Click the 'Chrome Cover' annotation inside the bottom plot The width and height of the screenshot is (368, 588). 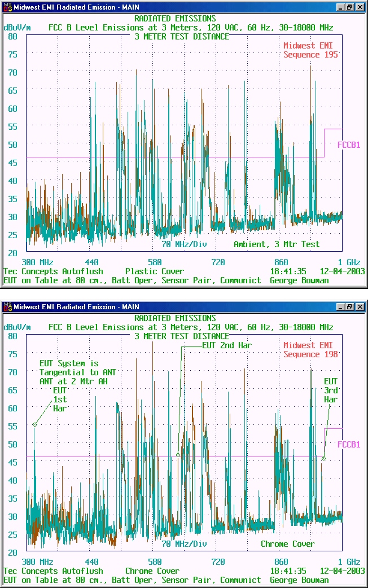(x=287, y=544)
